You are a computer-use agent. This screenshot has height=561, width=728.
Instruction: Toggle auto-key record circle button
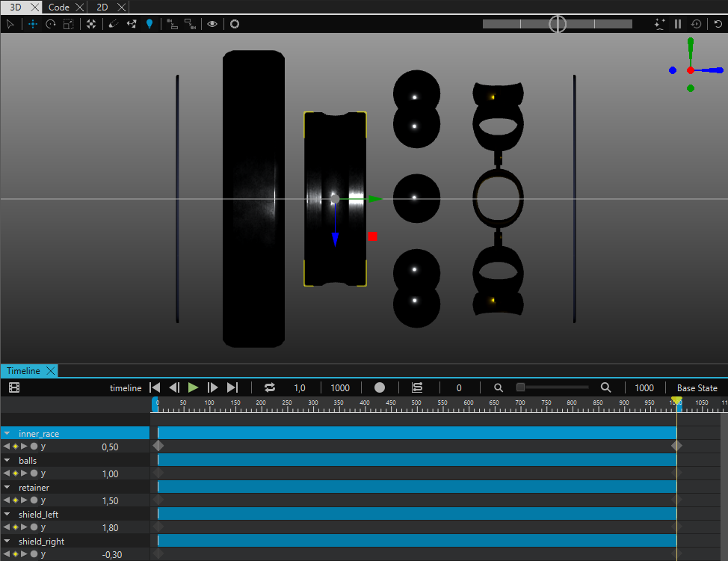pyautogui.click(x=380, y=387)
